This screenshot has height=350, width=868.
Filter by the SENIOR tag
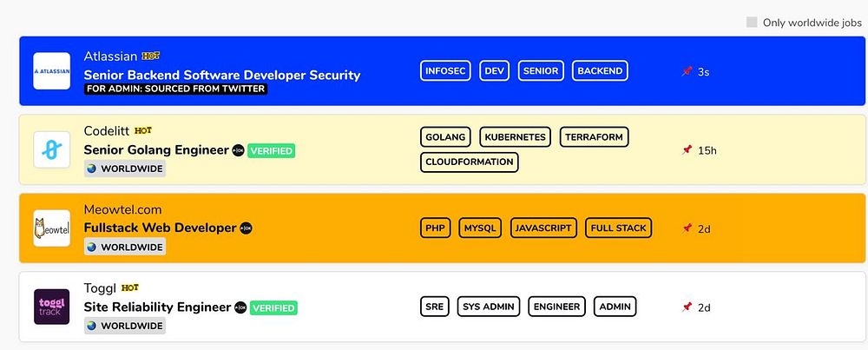(x=541, y=71)
